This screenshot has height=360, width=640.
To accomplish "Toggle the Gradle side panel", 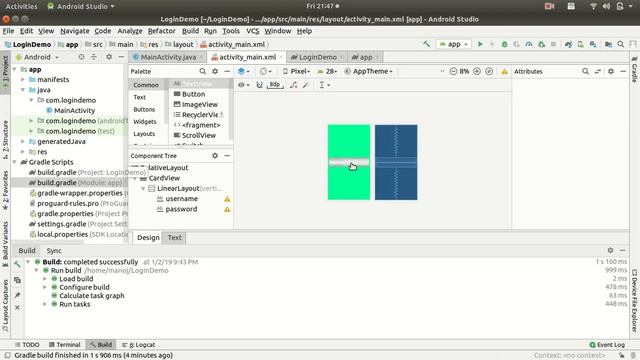I will point(634,69).
